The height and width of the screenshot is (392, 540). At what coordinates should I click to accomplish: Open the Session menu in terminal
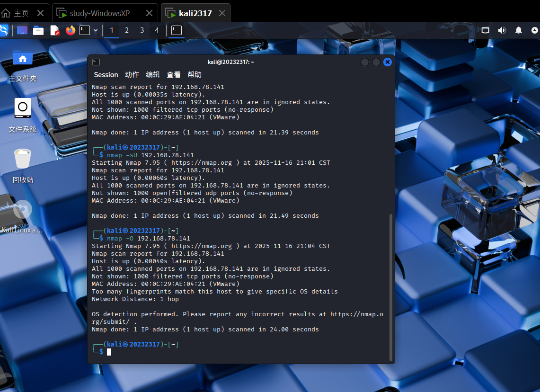click(106, 75)
